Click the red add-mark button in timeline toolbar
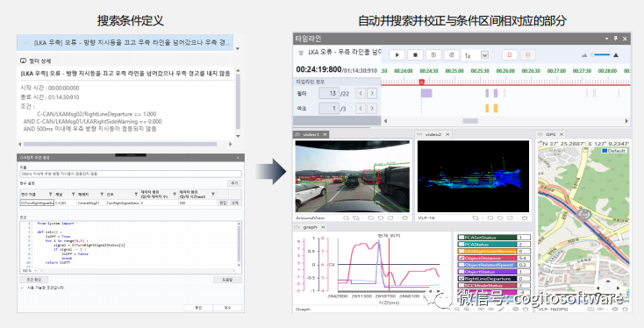Viewport: 644px width, 328px height. click(x=510, y=54)
